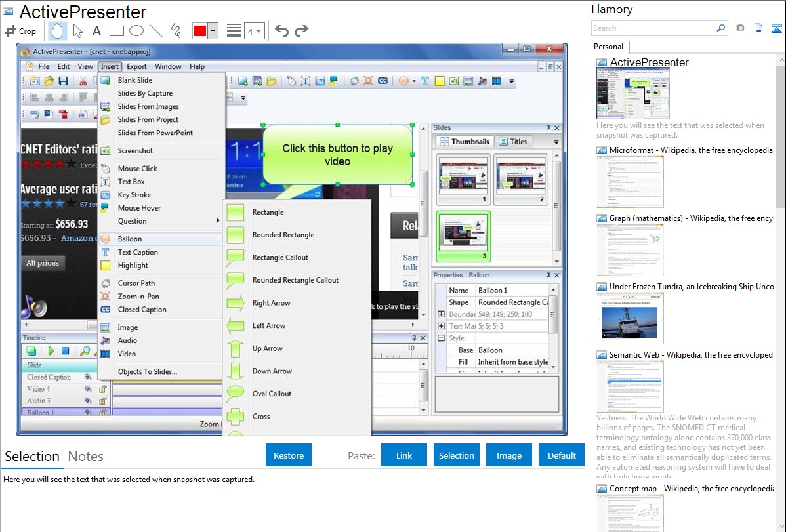786x532 pixels.
Task: Select the arrow pointer tool
Action: pos(77,31)
